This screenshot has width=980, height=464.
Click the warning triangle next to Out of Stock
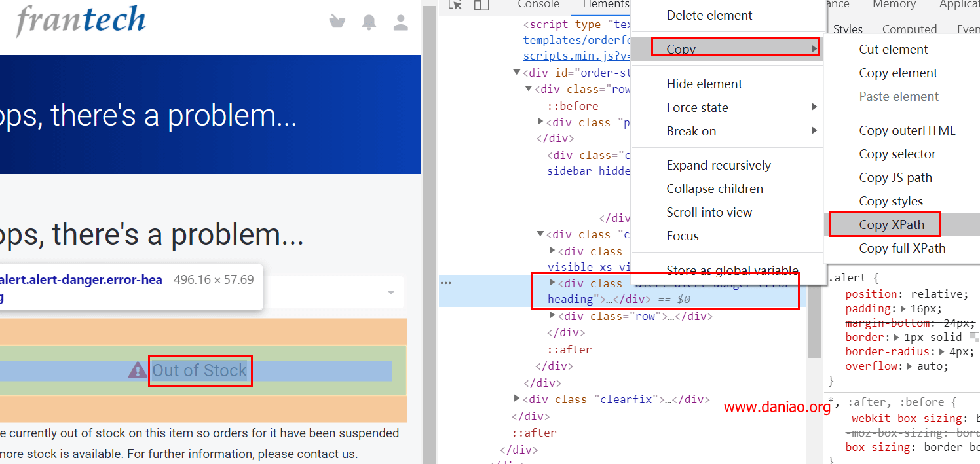pos(138,370)
